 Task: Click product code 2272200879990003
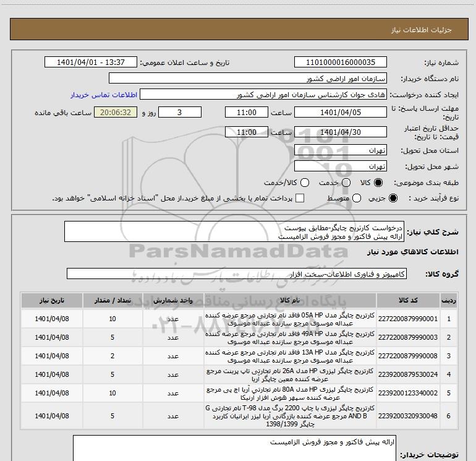tap(408, 337)
